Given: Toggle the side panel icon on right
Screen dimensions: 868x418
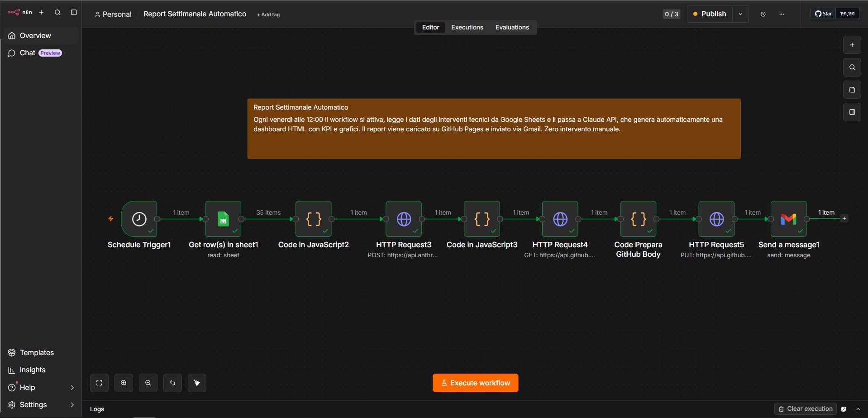Looking at the screenshot, I should pos(852,112).
